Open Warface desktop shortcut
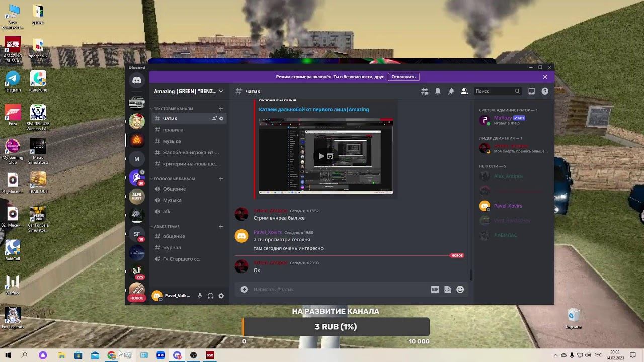The width and height of the screenshot is (644, 362). click(13, 285)
